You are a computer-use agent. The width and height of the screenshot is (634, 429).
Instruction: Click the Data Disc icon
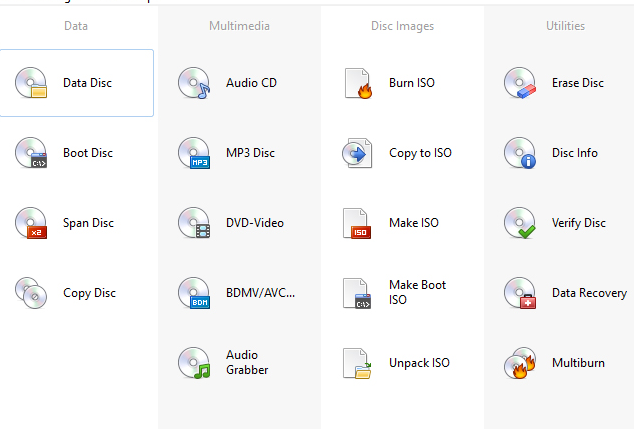[31, 83]
